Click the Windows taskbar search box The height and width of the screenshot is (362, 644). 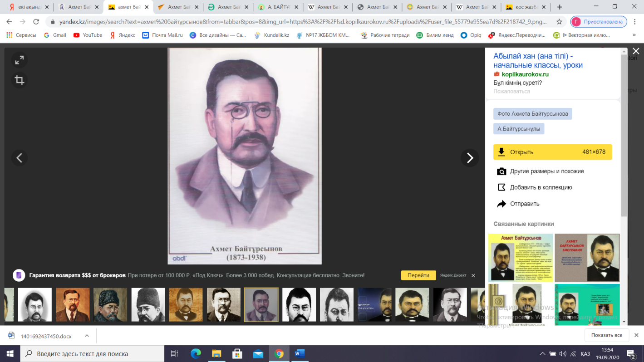(93, 353)
